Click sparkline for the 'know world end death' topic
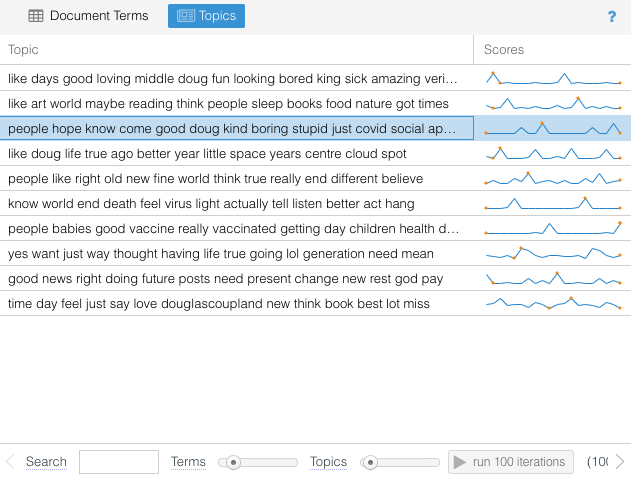 (x=553, y=204)
